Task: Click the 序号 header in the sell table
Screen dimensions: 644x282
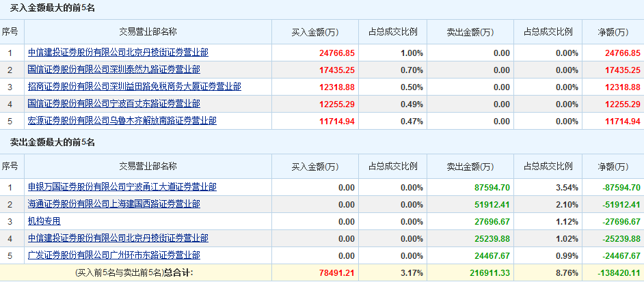Action: tap(10, 167)
